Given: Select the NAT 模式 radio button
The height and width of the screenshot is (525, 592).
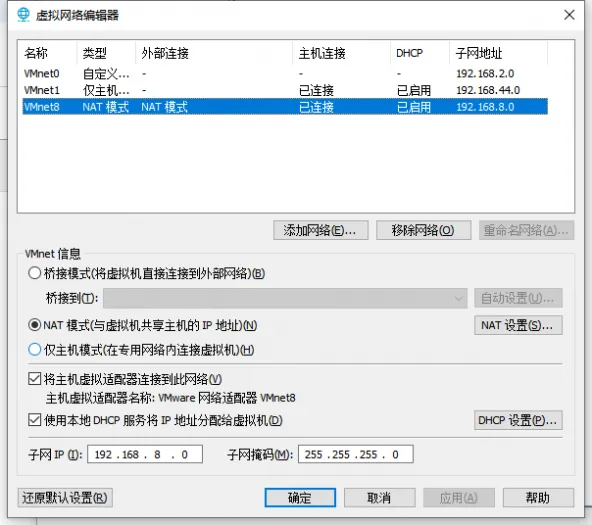Looking at the screenshot, I should click(34, 325).
